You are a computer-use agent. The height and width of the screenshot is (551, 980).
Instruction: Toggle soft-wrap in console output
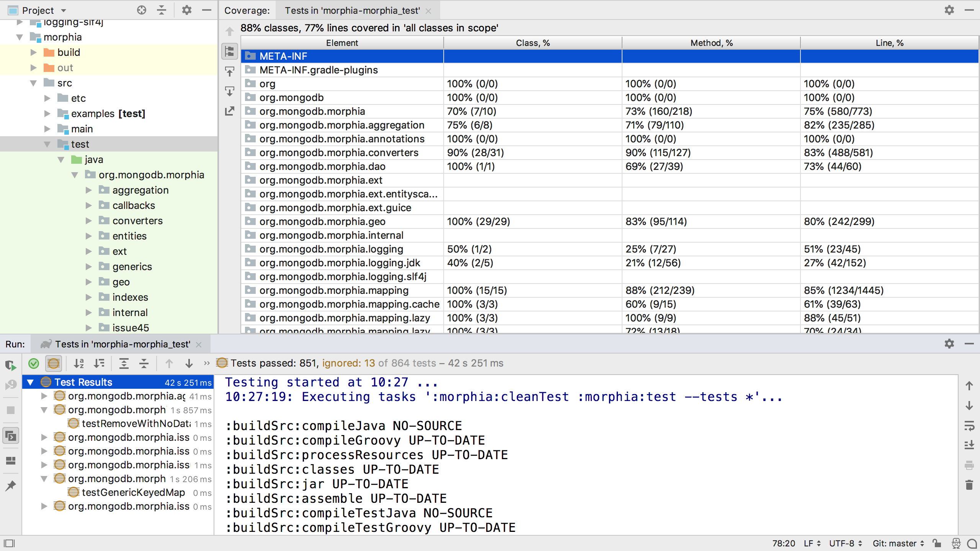[x=969, y=425]
